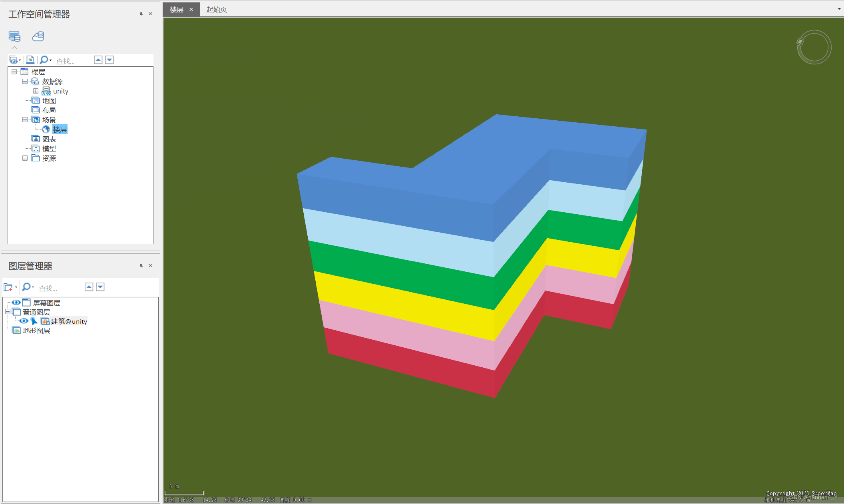Click the find-next down arrow in layer manager
The width and height of the screenshot is (844, 504).
(100, 287)
